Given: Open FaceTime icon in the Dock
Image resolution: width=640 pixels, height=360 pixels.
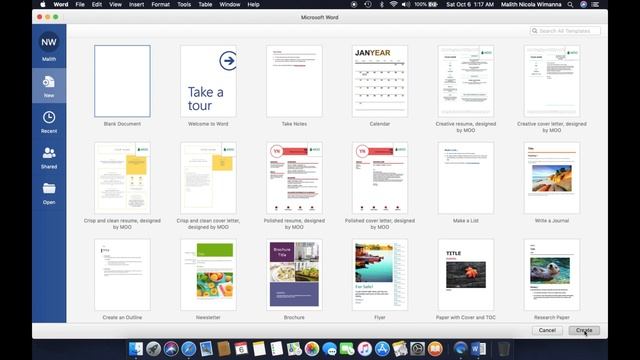Looking at the screenshot, I should pos(347,349).
